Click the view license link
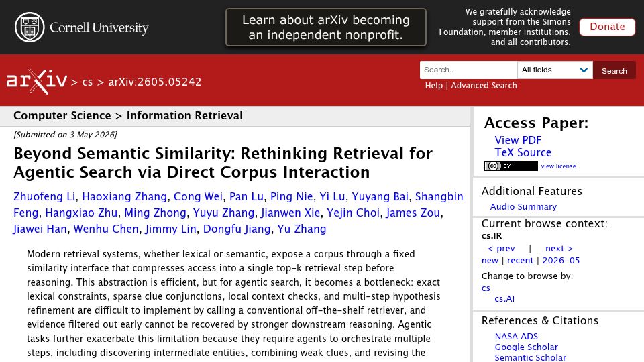The width and height of the screenshot is (644, 362). [x=558, y=166]
